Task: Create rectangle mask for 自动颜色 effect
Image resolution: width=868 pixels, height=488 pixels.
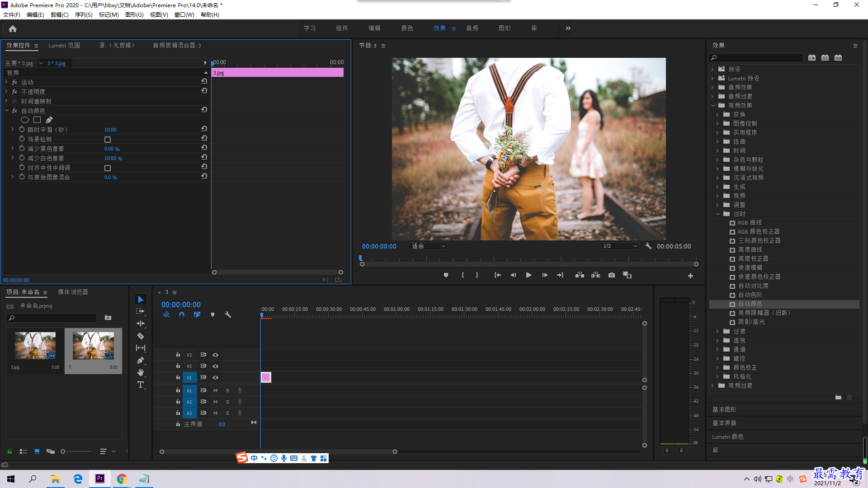Action: pyautogui.click(x=37, y=120)
